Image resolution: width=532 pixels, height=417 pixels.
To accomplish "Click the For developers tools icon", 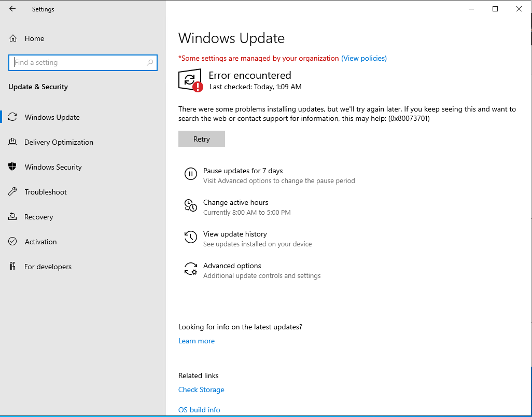I will pos(12,267).
